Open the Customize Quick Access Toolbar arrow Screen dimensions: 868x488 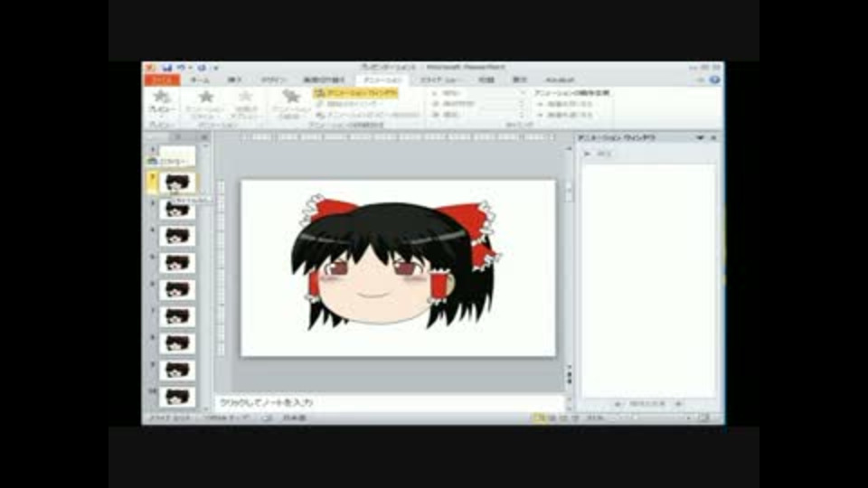[x=216, y=68]
